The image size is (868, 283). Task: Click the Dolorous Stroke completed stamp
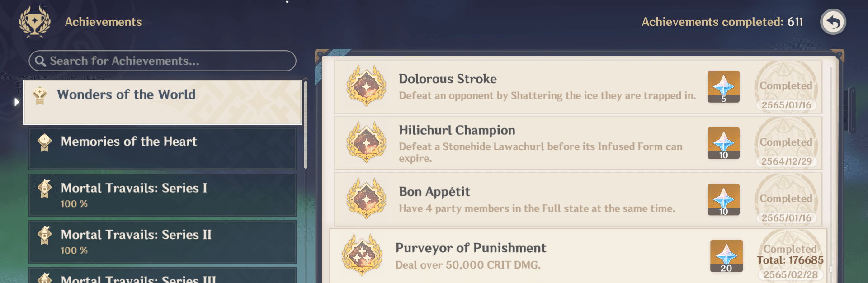(x=786, y=87)
